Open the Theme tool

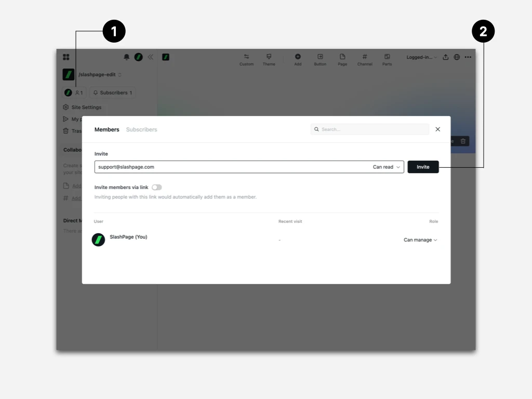(269, 60)
